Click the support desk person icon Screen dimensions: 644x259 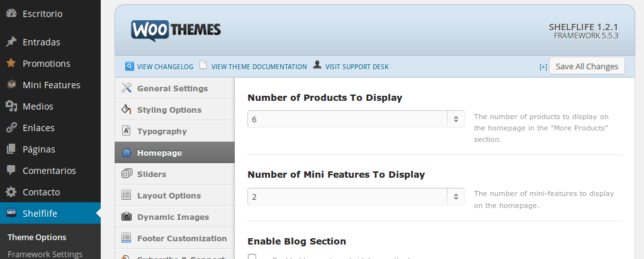[317, 64]
